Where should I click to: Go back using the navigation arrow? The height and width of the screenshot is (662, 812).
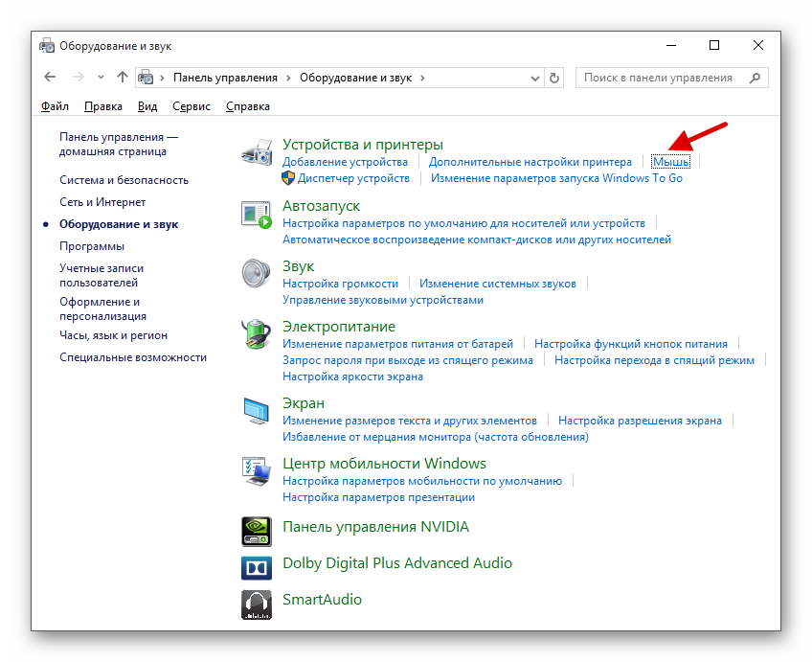50,78
